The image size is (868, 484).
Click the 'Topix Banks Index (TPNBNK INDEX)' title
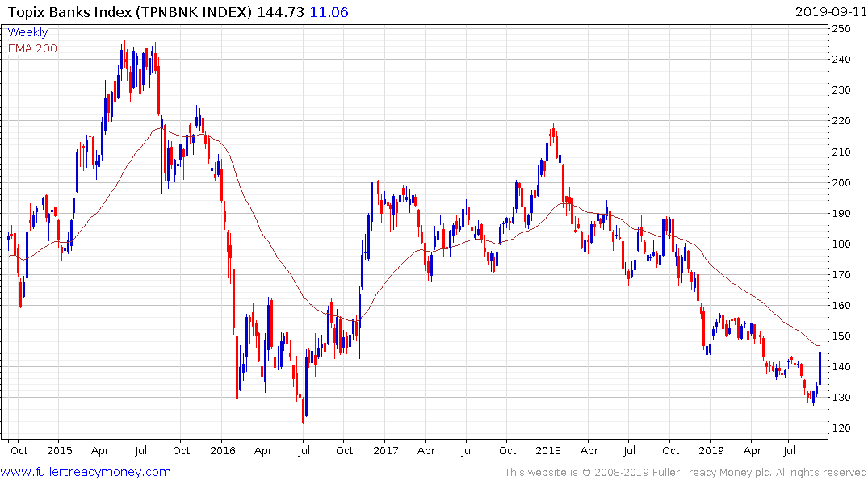[x=130, y=11]
